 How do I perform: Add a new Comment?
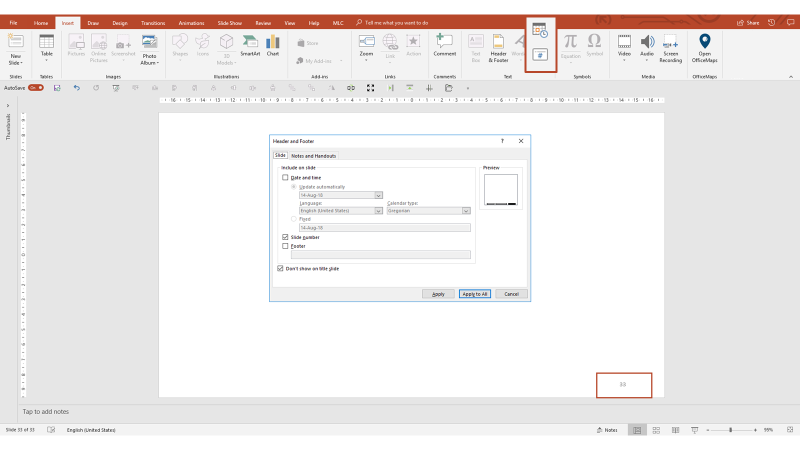(x=444, y=45)
